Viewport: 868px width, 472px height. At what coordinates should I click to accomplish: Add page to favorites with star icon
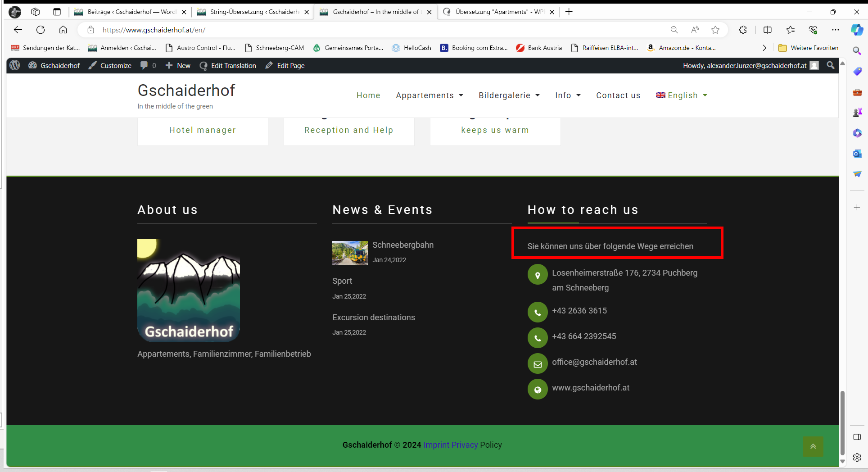point(715,30)
